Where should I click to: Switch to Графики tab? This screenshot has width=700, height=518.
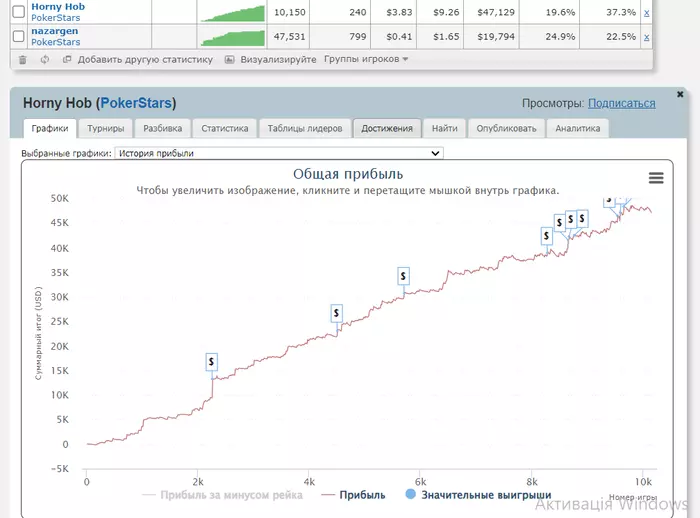(x=50, y=128)
